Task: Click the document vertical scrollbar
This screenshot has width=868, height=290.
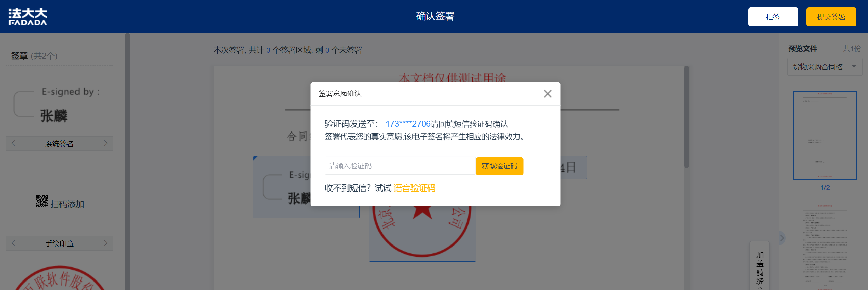Action: click(x=686, y=117)
